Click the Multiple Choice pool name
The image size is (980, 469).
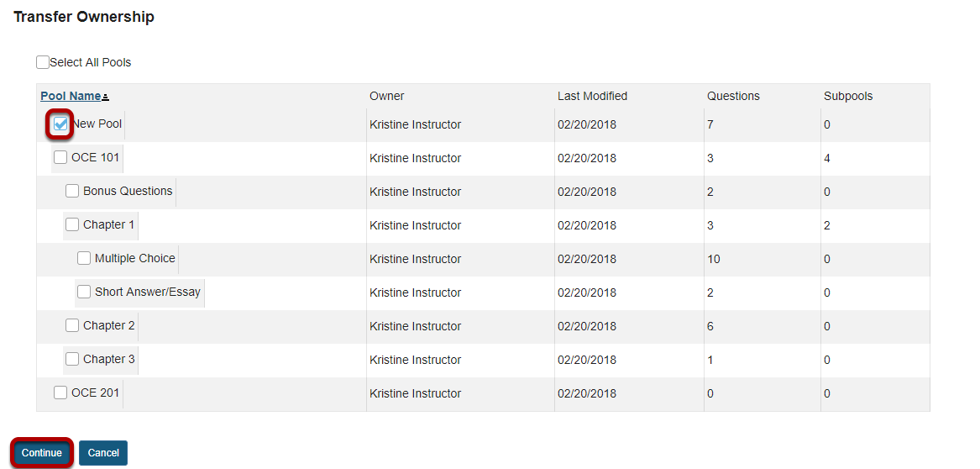[x=135, y=258]
